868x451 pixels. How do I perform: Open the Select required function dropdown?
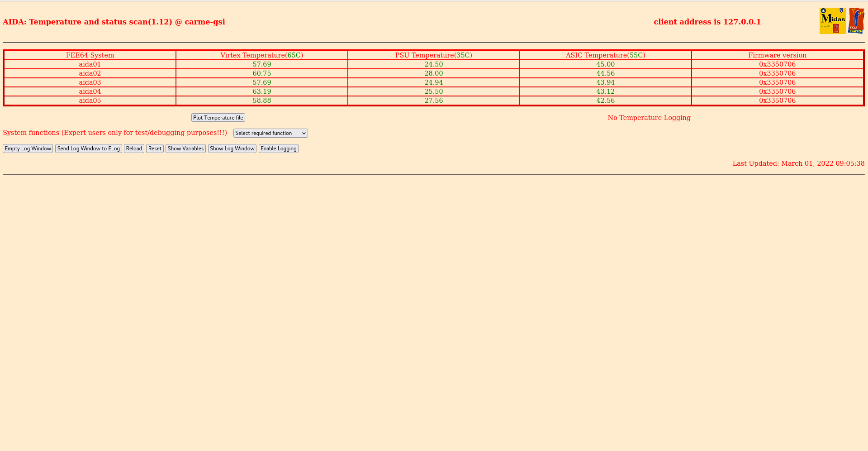[270, 133]
